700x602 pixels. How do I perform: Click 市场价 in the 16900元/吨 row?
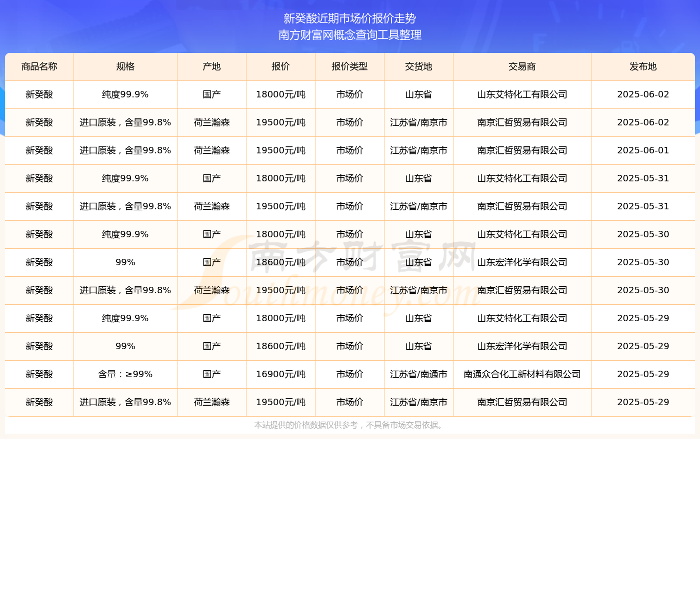350,375
